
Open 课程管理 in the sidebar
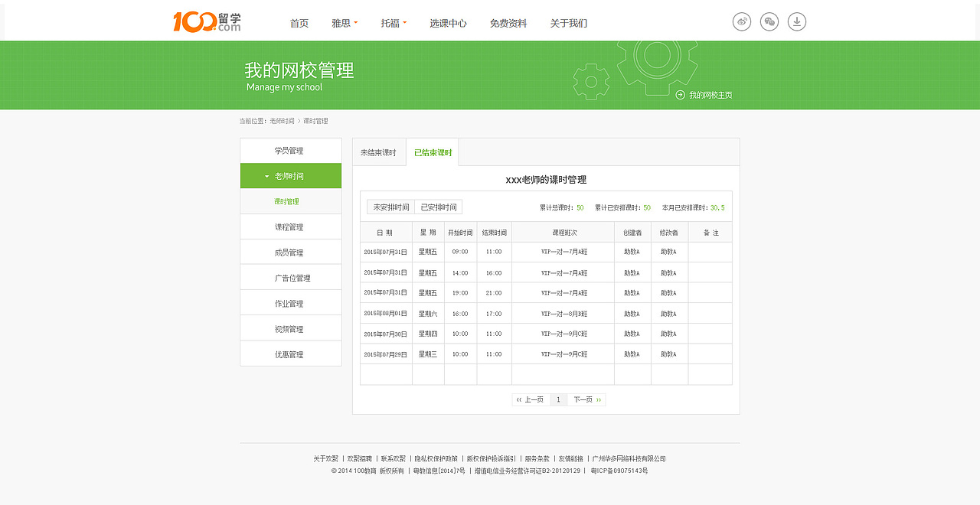tap(291, 226)
